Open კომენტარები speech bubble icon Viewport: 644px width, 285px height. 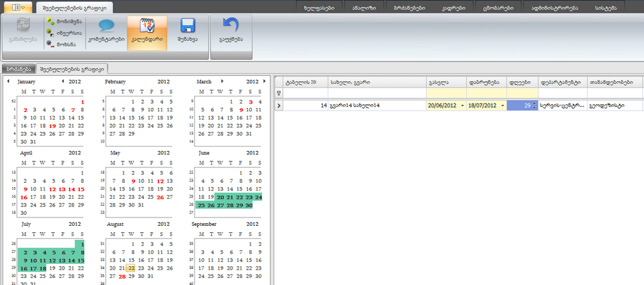(106, 27)
